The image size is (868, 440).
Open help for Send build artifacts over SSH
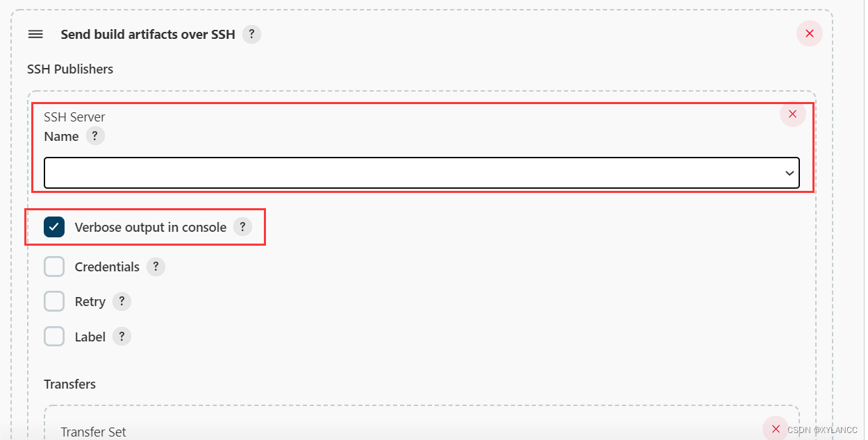[251, 34]
